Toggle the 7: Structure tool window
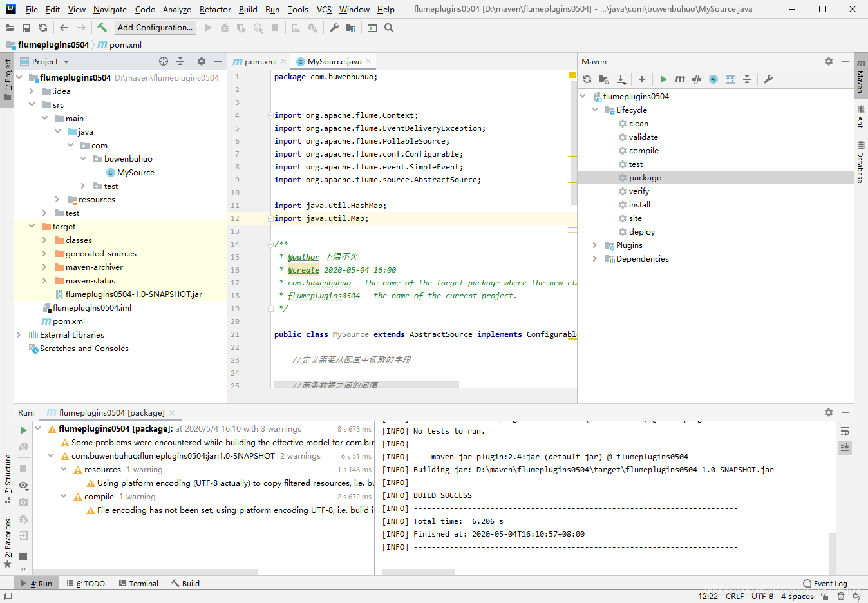Screen dimensions: 868x603 click(7, 479)
